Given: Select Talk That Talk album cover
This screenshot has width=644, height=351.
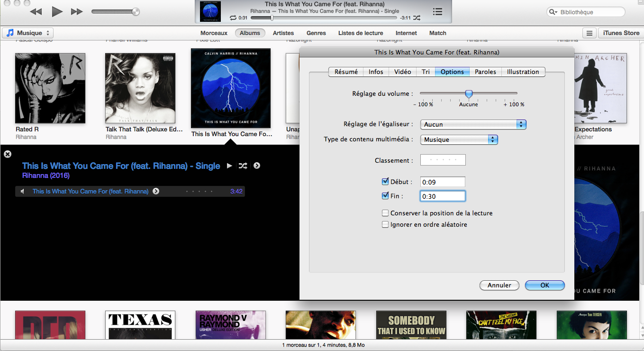Looking at the screenshot, I should [x=140, y=88].
